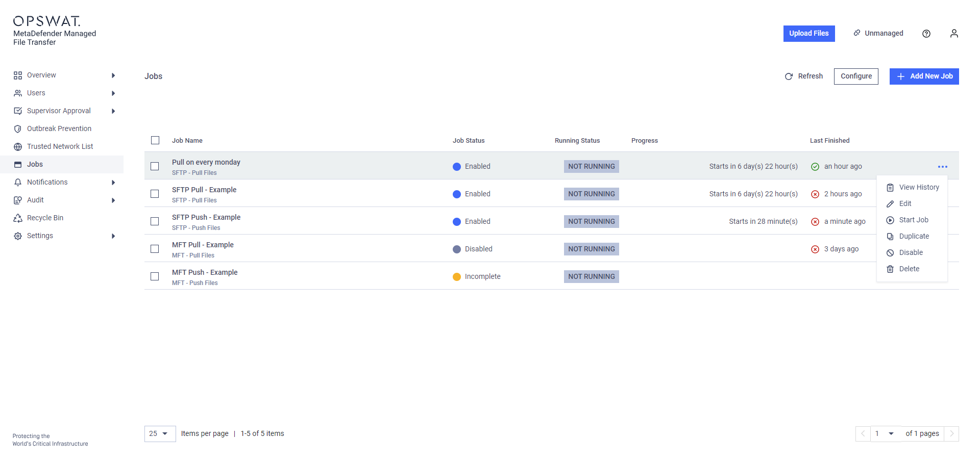Open the Trusted Network List page

60,146
